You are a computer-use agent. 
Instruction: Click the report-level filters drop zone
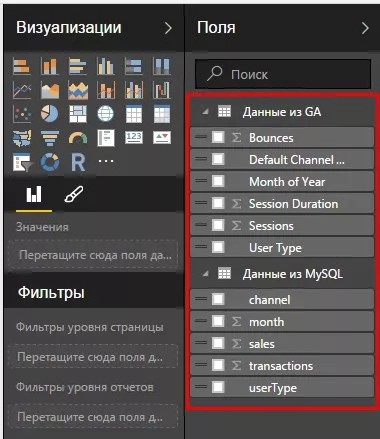click(93, 417)
